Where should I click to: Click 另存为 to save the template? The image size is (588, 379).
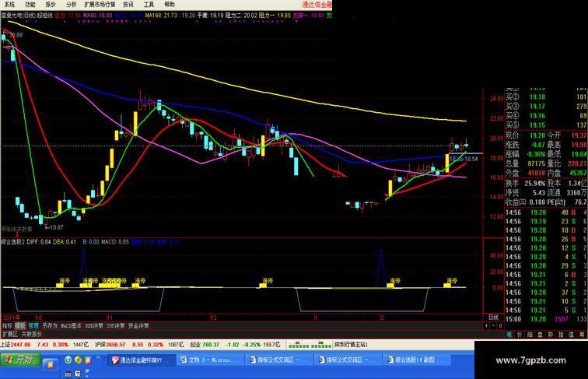click(x=50, y=326)
